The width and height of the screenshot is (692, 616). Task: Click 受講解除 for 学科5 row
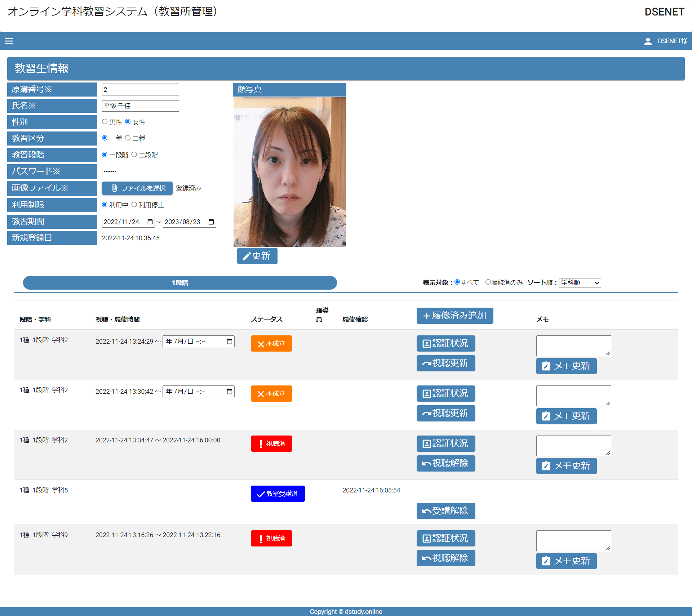445,511
